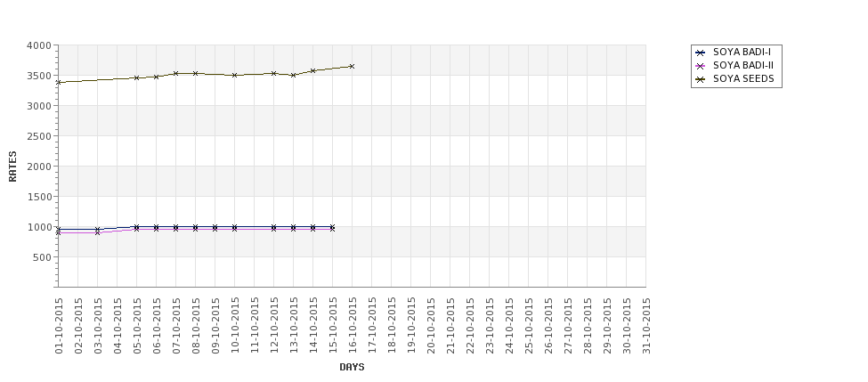Image resolution: width=868 pixels, height=382 pixels.
Task: Select SOYA SEEDS data point on 01-10-2015
Action: [58, 83]
